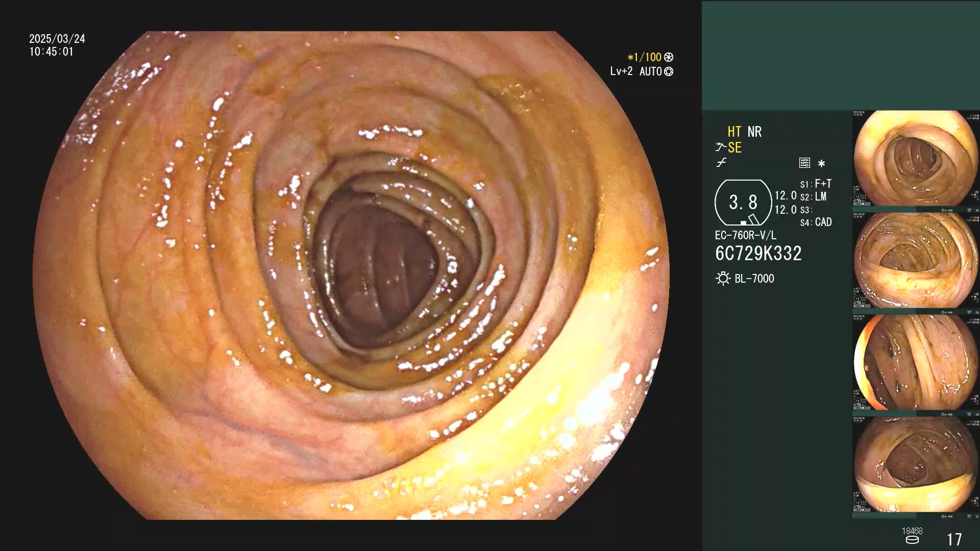Image resolution: width=980 pixels, height=551 pixels.
Task: Click the *1/100 shutter value
Action: click(644, 57)
